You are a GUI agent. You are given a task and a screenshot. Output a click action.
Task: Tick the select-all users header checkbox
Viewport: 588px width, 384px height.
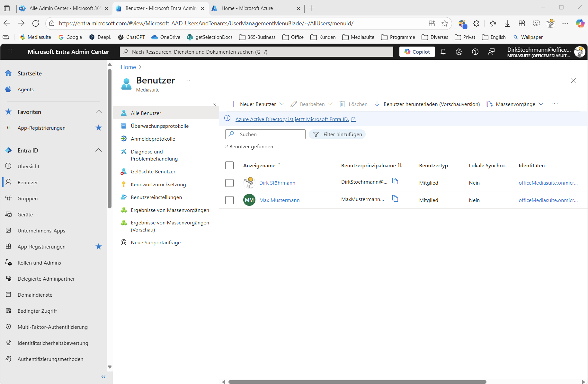[229, 165]
